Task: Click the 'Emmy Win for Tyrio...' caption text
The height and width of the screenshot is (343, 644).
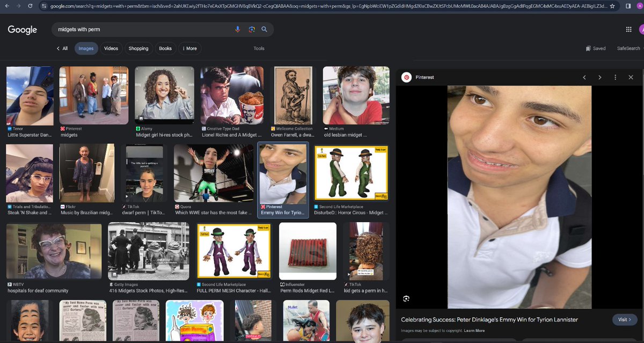Action: (282, 213)
